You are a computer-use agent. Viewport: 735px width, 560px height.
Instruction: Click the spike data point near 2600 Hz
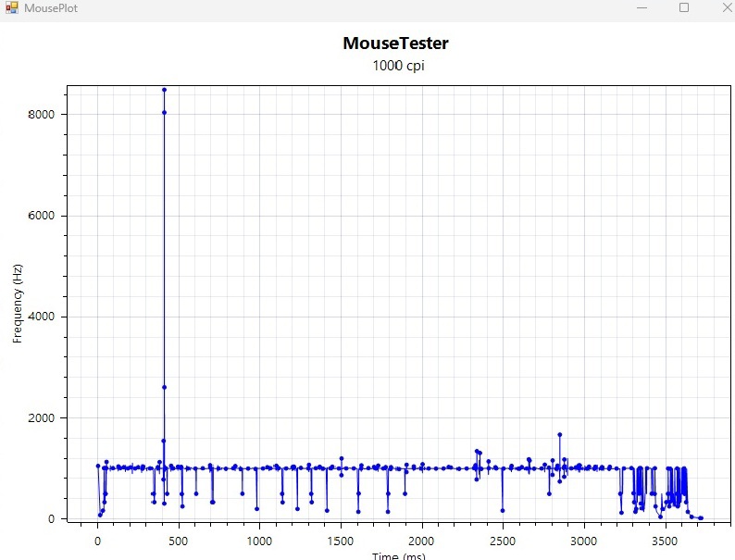(164, 387)
